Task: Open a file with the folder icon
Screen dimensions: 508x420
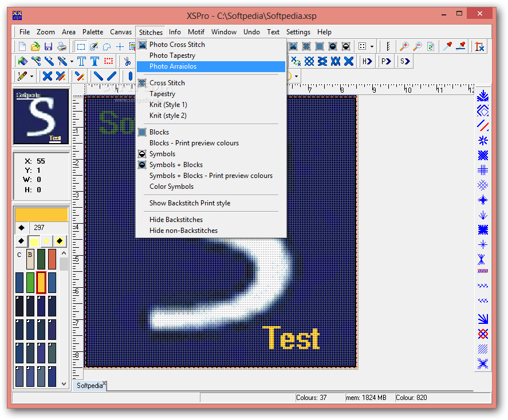Action: (35, 46)
